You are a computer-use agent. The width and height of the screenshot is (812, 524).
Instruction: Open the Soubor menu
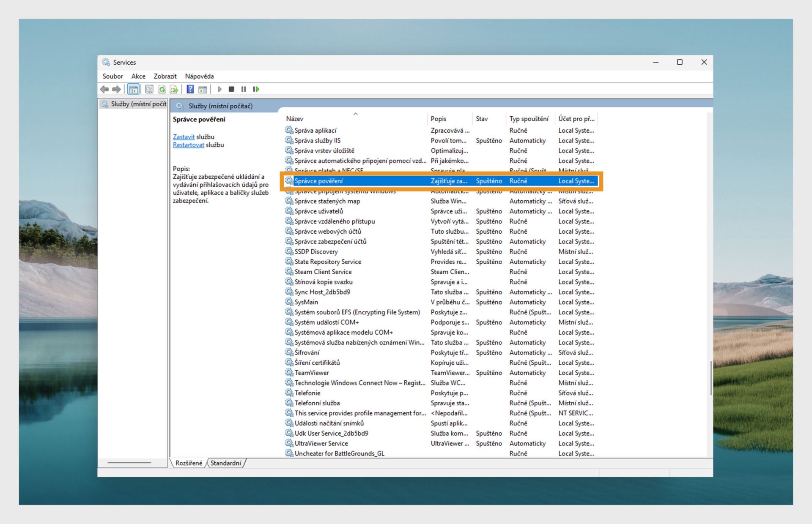point(112,76)
